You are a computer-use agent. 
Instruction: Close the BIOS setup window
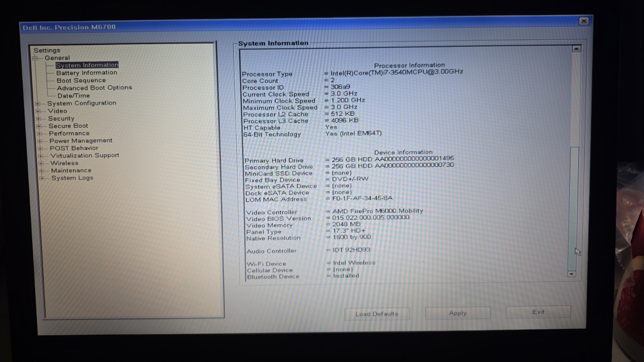coord(584,21)
